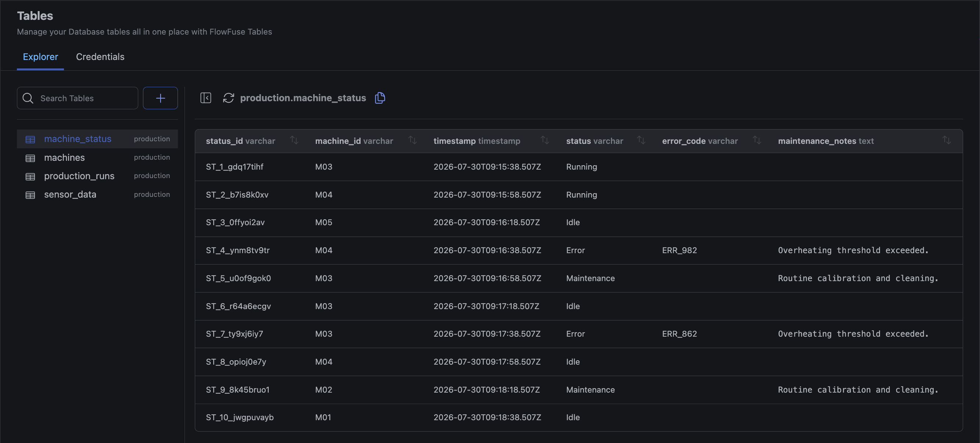Sort by status column arrows
The image size is (980, 443).
point(641,140)
